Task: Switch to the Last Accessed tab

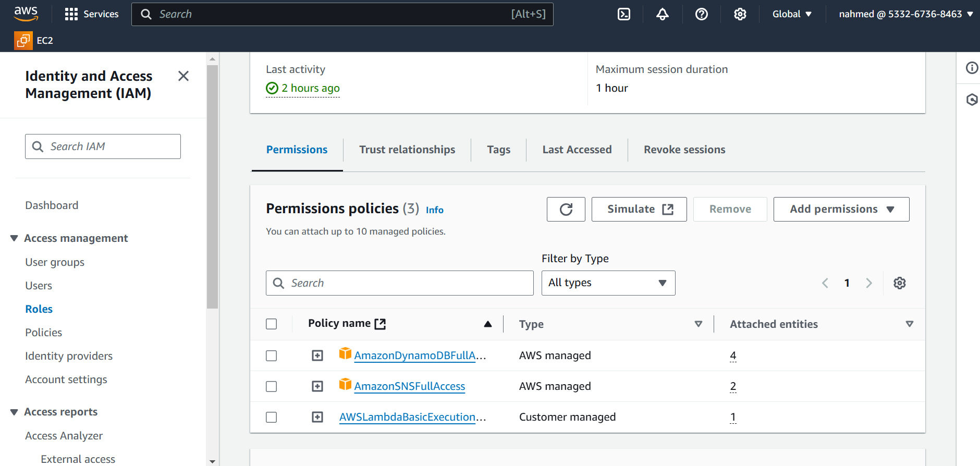Action: (577, 150)
